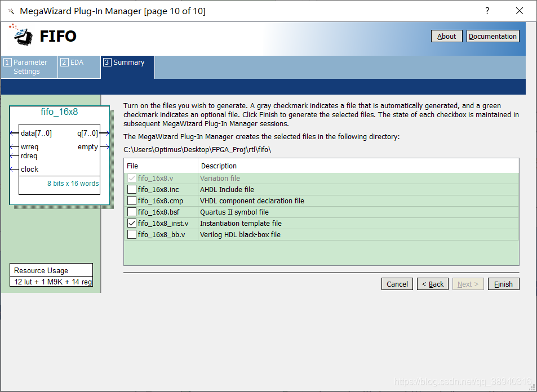The width and height of the screenshot is (537, 392).
Task: Open the Documentation button
Action: [492, 36]
